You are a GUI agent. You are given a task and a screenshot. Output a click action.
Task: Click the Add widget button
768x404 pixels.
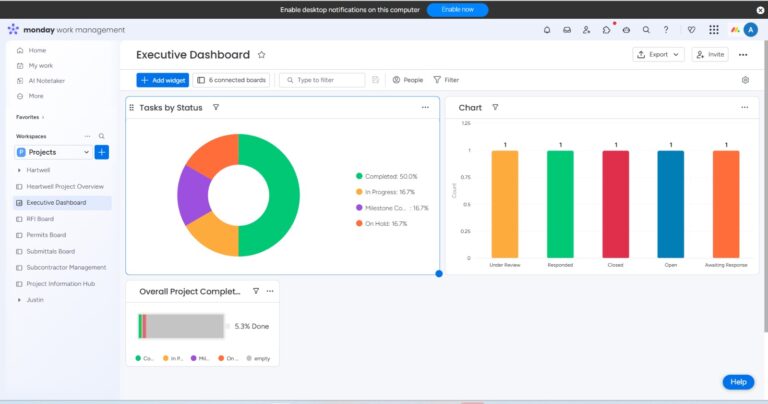[x=162, y=80]
